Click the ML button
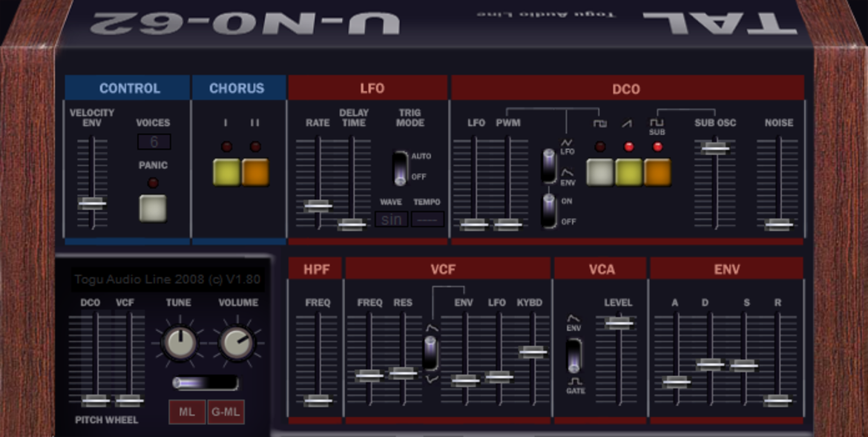The height and width of the screenshot is (437, 868). pyautogui.click(x=187, y=412)
